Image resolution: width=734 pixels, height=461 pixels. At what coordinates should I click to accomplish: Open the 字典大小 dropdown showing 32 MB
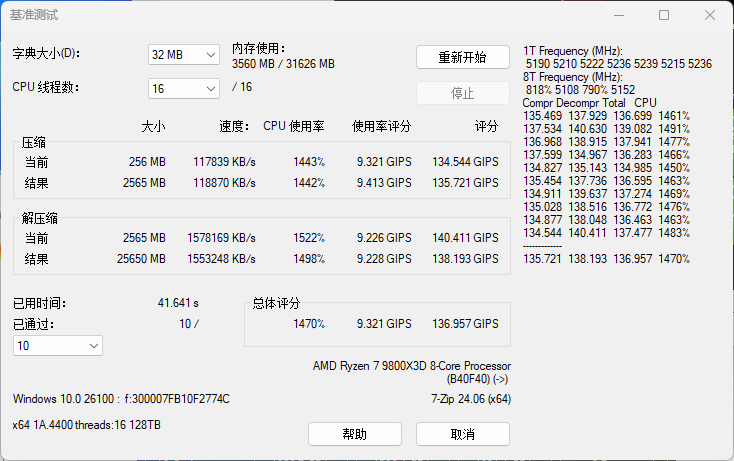[x=183, y=55]
